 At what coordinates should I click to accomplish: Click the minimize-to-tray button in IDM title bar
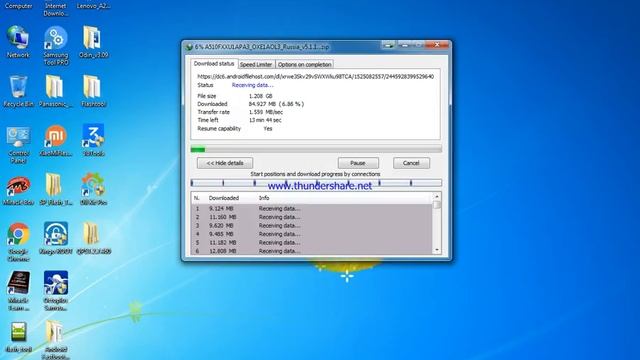(389, 45)
